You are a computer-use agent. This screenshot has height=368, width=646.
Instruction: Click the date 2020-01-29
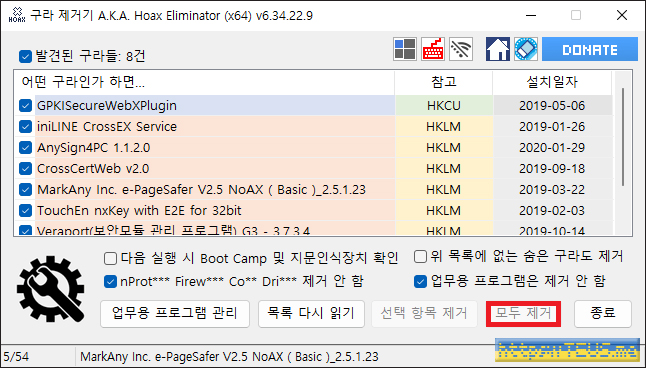[x=552, y=148]
